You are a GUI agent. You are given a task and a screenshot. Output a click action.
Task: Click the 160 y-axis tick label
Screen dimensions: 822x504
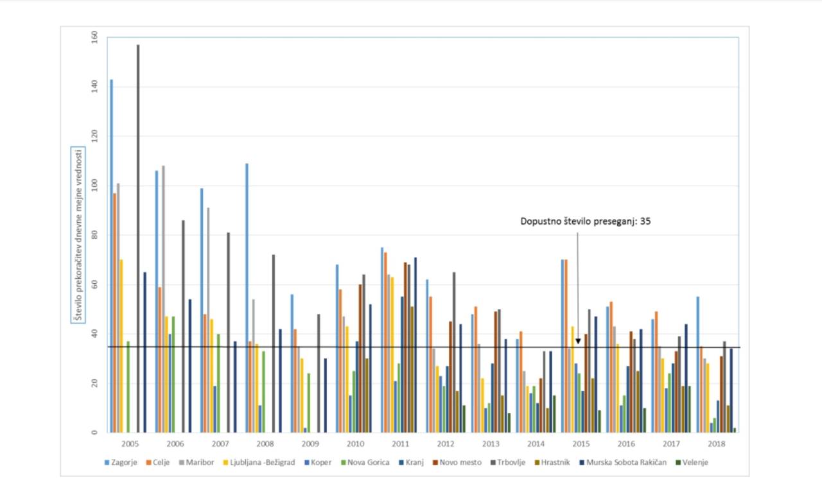(x=94, y=37)
